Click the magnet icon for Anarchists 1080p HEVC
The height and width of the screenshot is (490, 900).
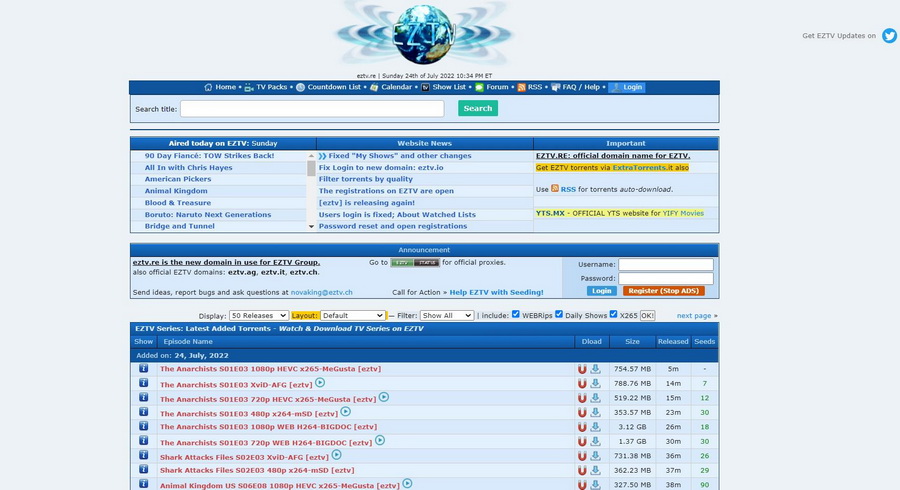pyautogui.click(x=582, y=369)
